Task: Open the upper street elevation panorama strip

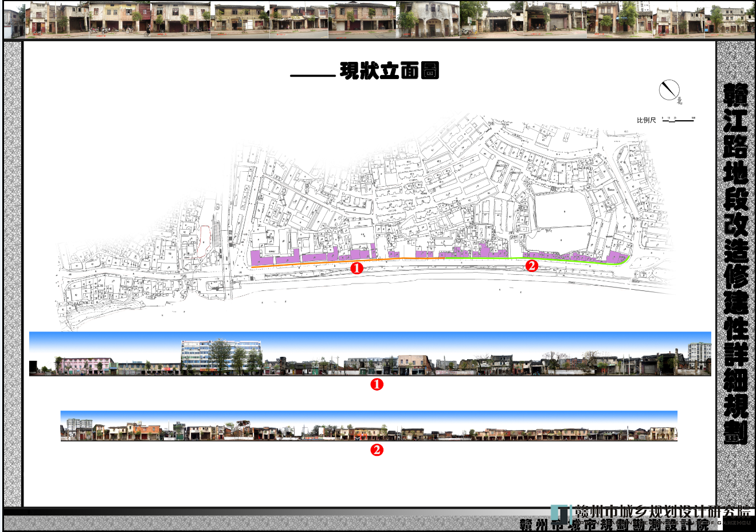Action: [x=370, y=354]
